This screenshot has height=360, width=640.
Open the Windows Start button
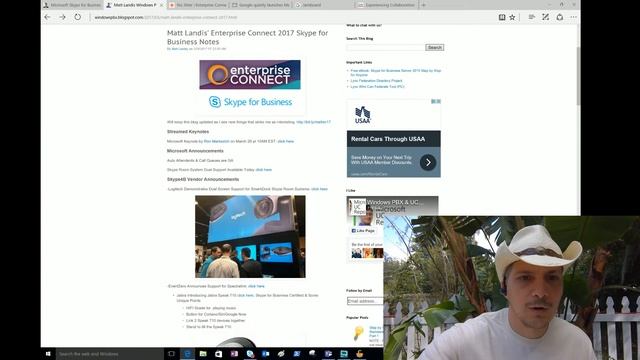48,354
